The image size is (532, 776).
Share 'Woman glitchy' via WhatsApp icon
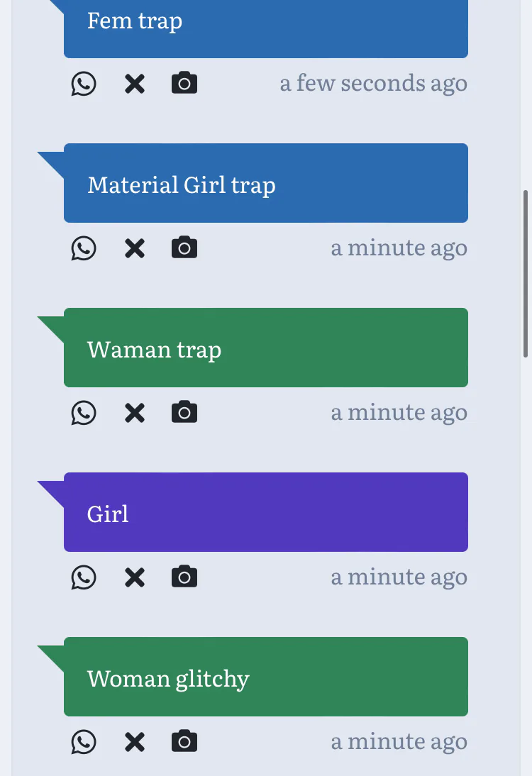point(84,742)
